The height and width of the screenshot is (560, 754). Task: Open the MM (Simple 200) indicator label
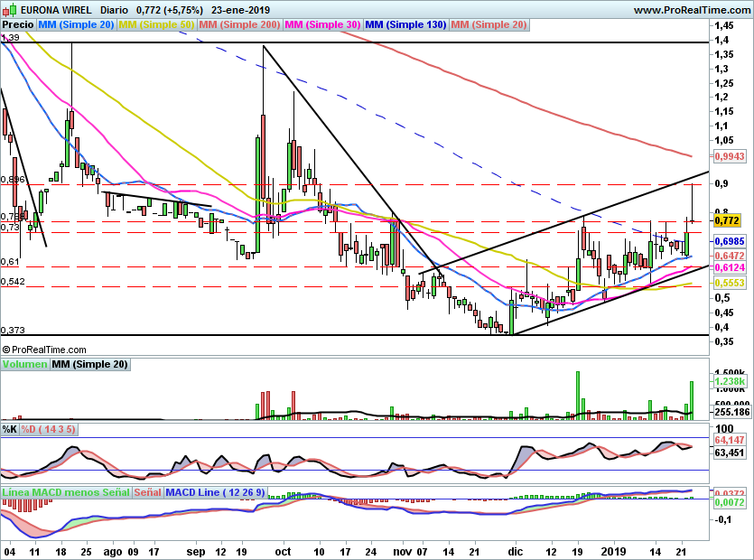coord(240,25)
